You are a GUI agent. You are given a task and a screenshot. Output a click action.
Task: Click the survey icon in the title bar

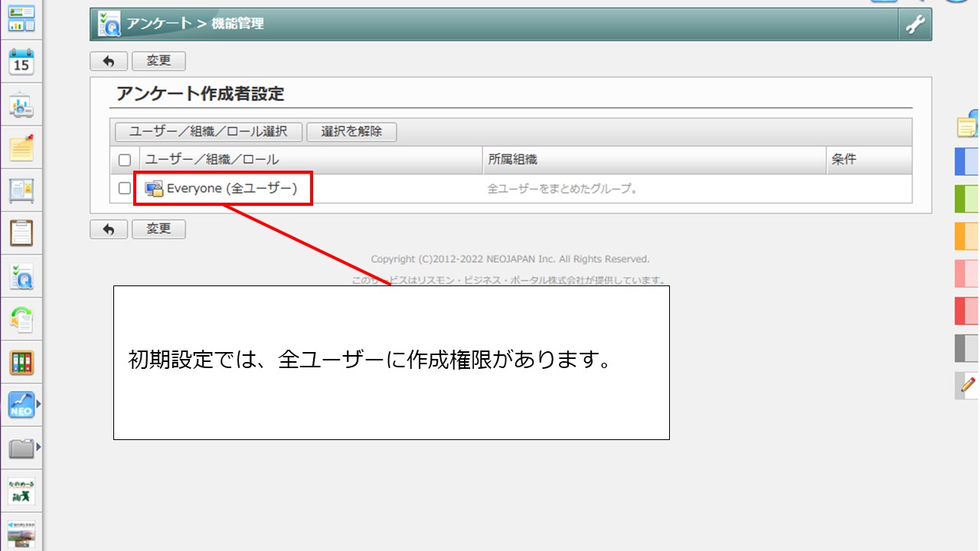pyautogui.click(x=109, y=24)
